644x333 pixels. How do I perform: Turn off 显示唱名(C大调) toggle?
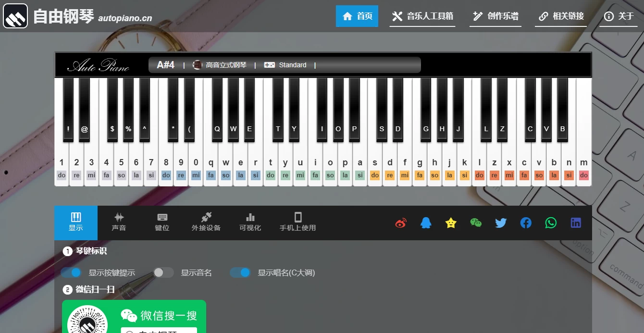240,272
